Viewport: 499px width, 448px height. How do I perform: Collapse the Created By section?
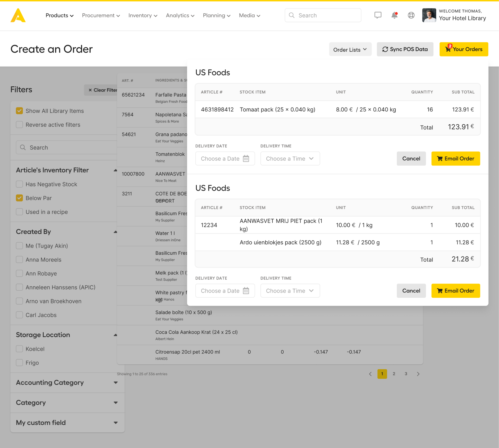point(115,231)
